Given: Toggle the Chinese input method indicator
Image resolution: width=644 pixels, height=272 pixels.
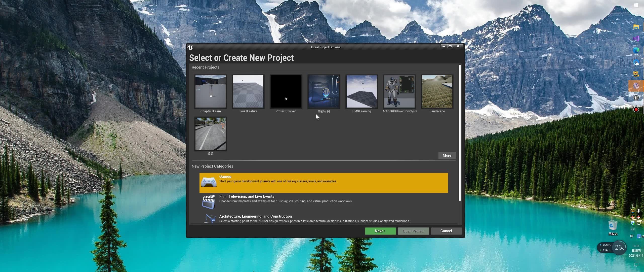Looking at the screenshot, I should 631,236.
